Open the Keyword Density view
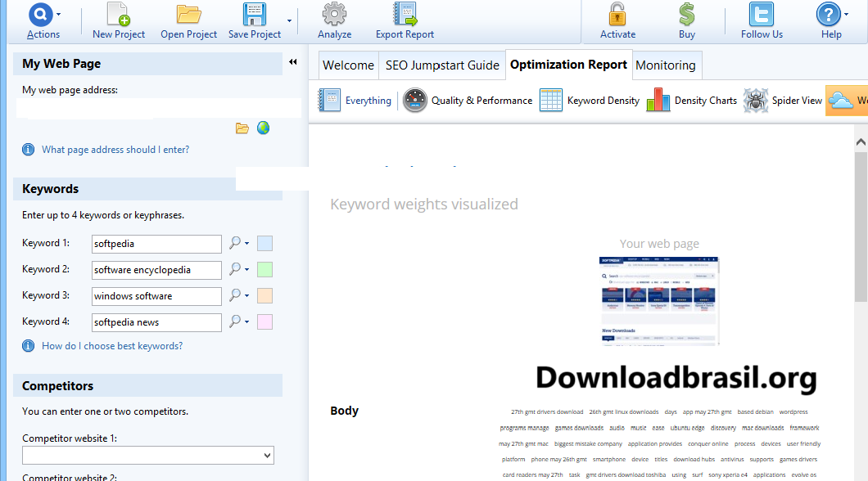Screen dimensions: 868x481 pyautogui.click(x=590, y=101)
